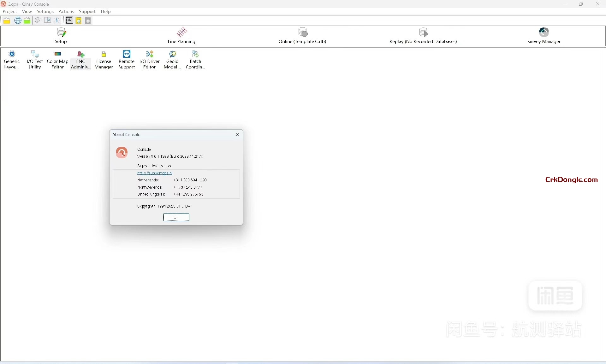
Task: Confirm the About Console dialog with OK
Action: coord(176,217)
